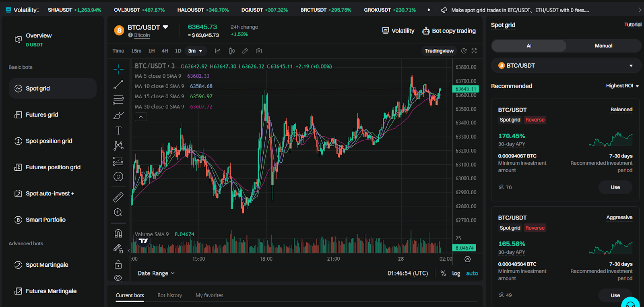Take a chart snapshot with camera icon
The height and width of the screenshot is (307, 644).
pos(259,51)
